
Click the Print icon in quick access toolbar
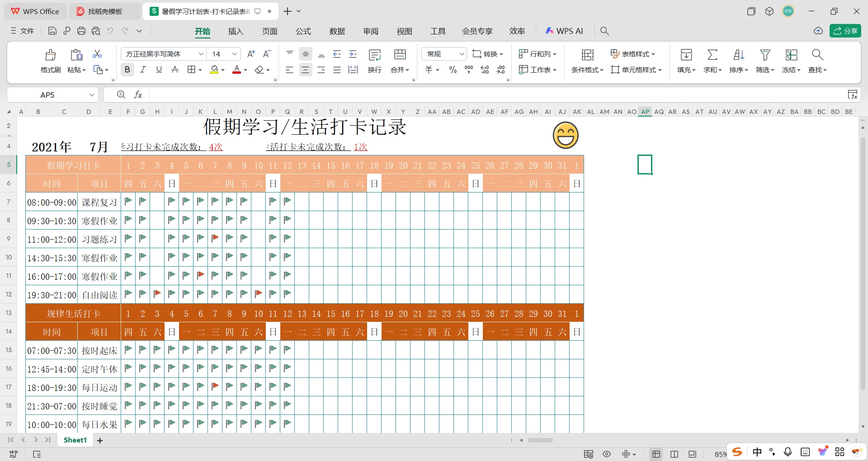[x=81, y=31]
